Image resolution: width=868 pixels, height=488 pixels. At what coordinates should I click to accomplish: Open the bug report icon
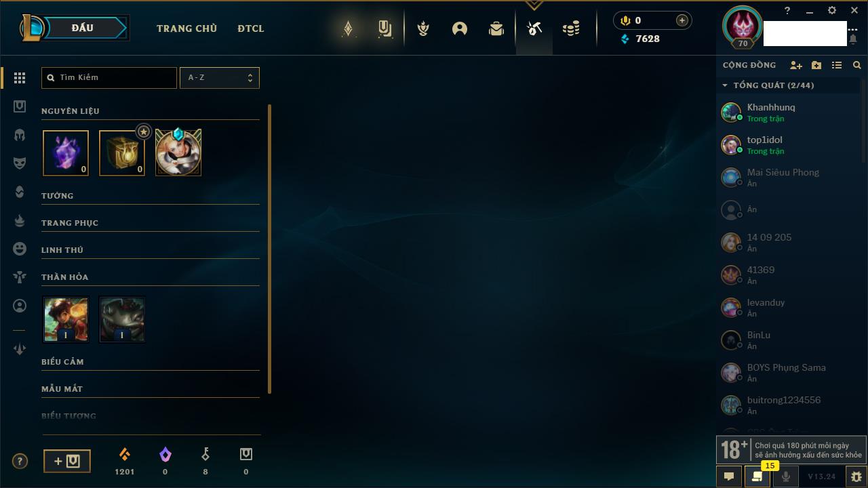point(856,476)
